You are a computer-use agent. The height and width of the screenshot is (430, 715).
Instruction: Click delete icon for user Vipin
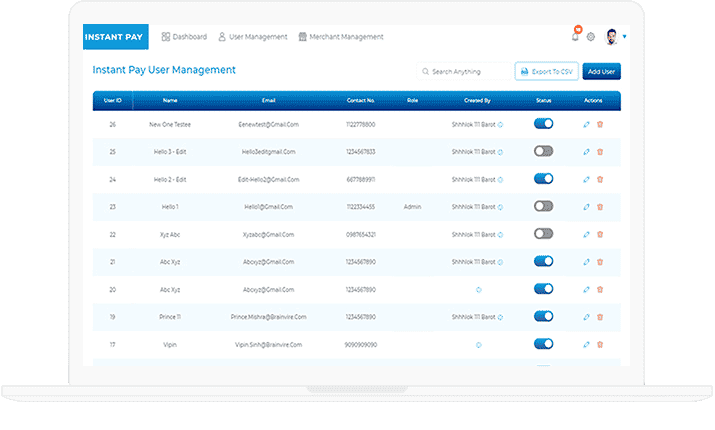[600, 344]
